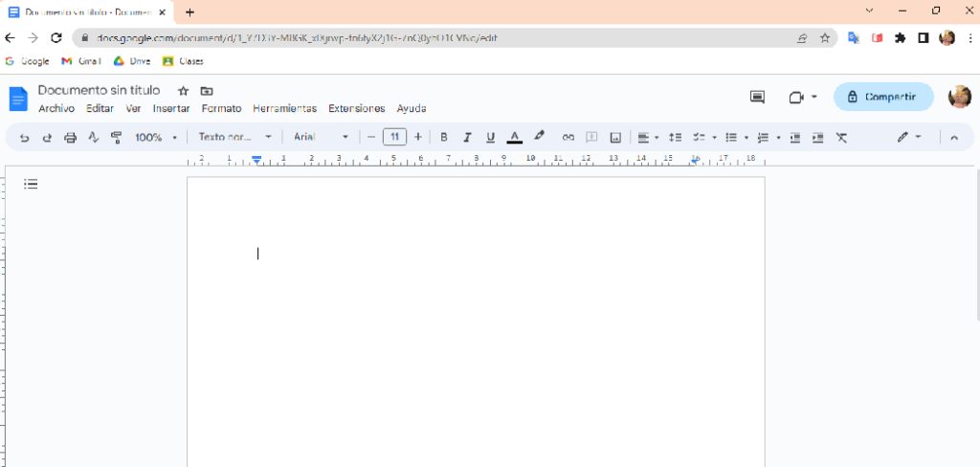Open the Ver menu
The height and width of the screenshot is (467, 980).
133,109
